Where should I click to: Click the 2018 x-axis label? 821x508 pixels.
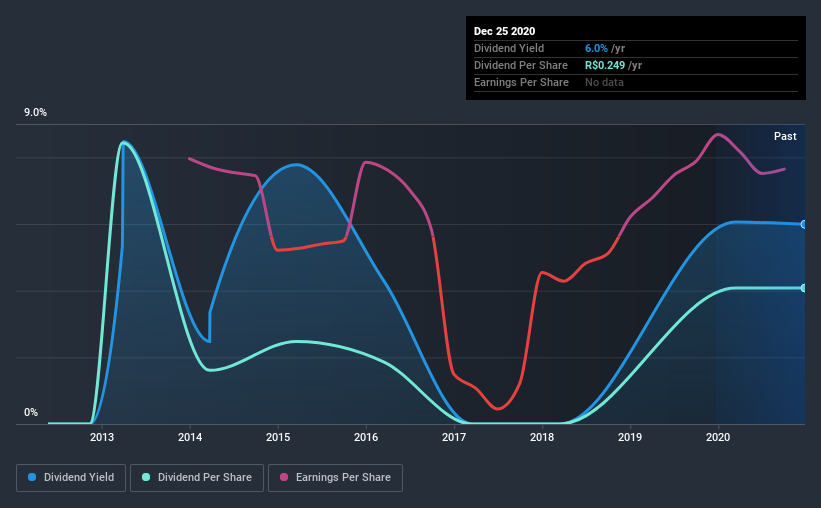(x=541, y=437)
